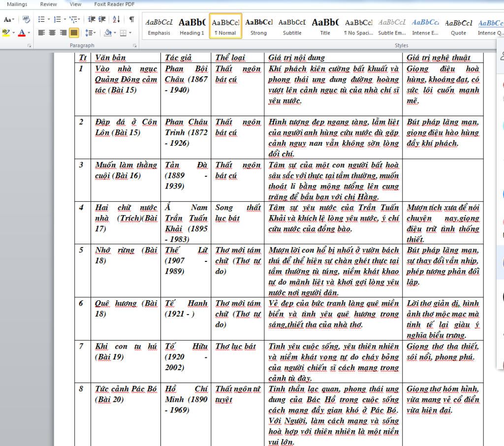Apply the No Spacing style
This screenshot has height=446, width=504.
tap(359, 27)
